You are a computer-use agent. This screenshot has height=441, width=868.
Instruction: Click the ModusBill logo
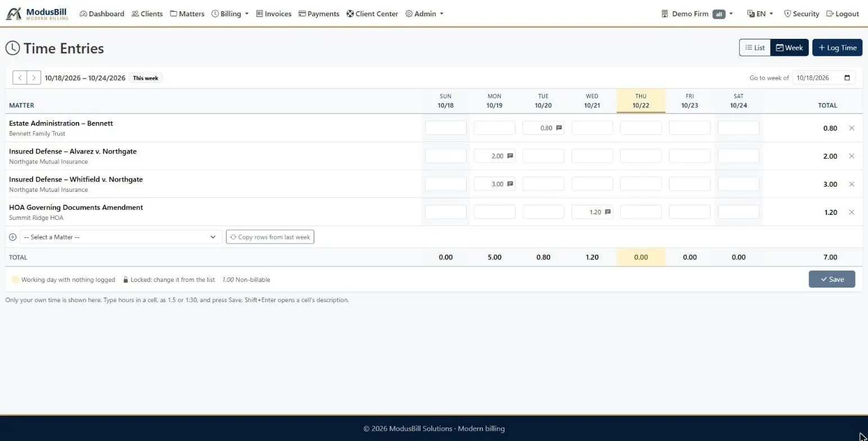pos(37,13)
